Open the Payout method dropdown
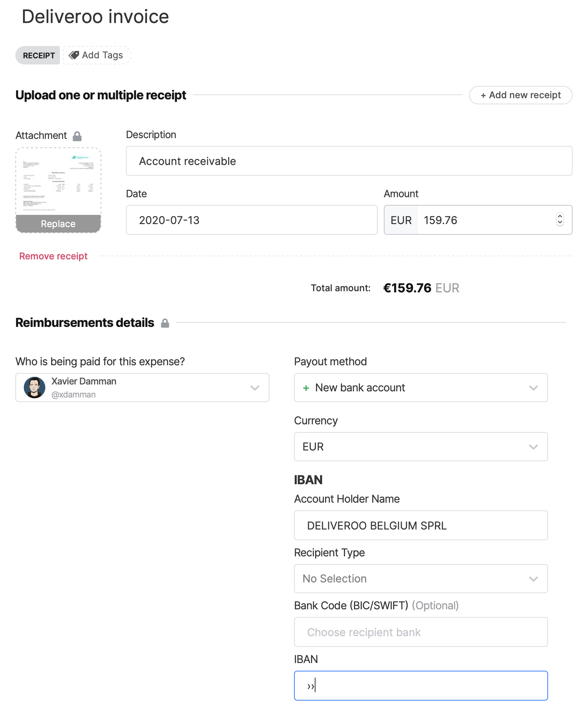The height and width of the screenshot is (706, 588). pos(421,388)
